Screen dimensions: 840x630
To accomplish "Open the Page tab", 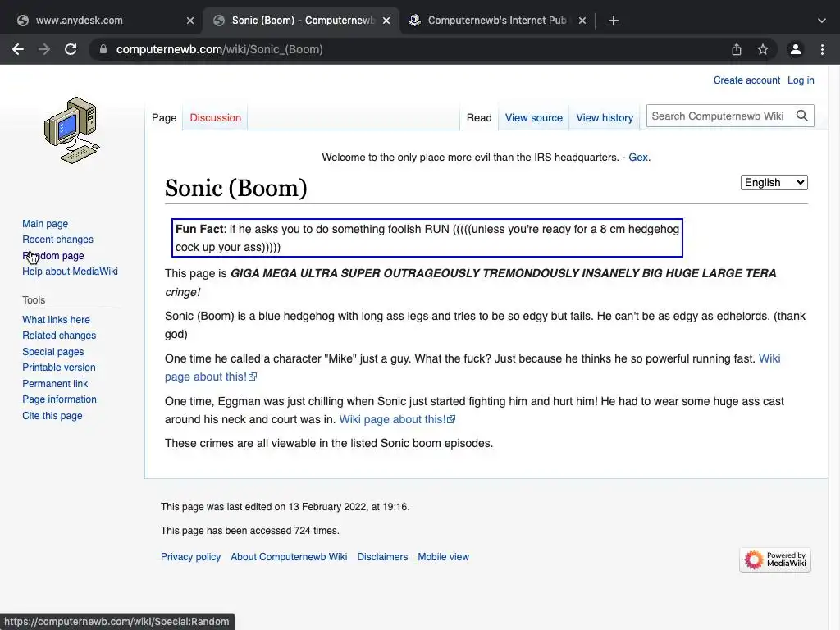I will coord(164,118).
